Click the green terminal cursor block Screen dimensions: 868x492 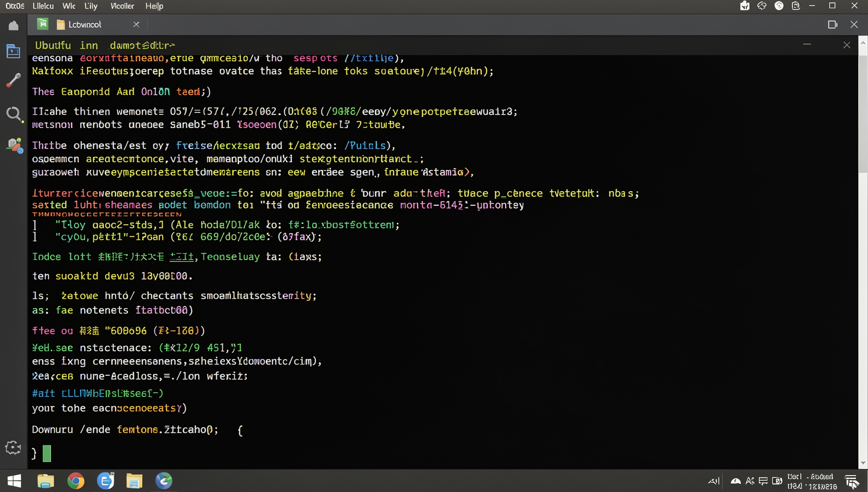tap(47, 453)
